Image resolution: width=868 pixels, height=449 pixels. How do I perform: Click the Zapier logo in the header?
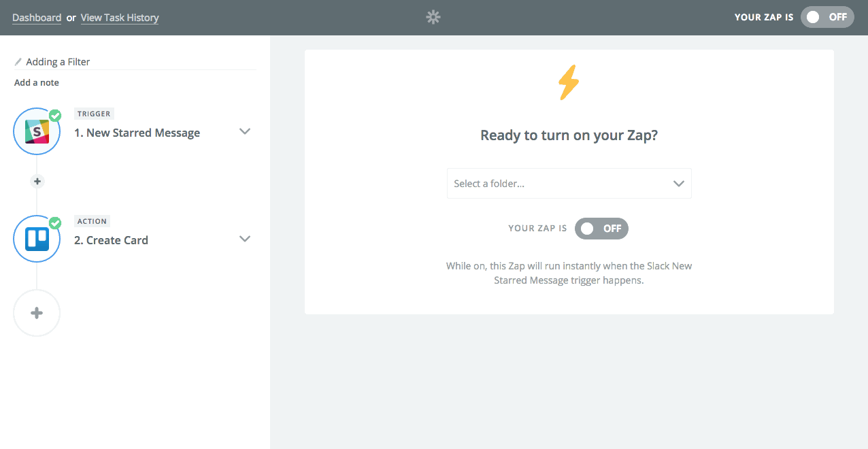coord(433,18)
